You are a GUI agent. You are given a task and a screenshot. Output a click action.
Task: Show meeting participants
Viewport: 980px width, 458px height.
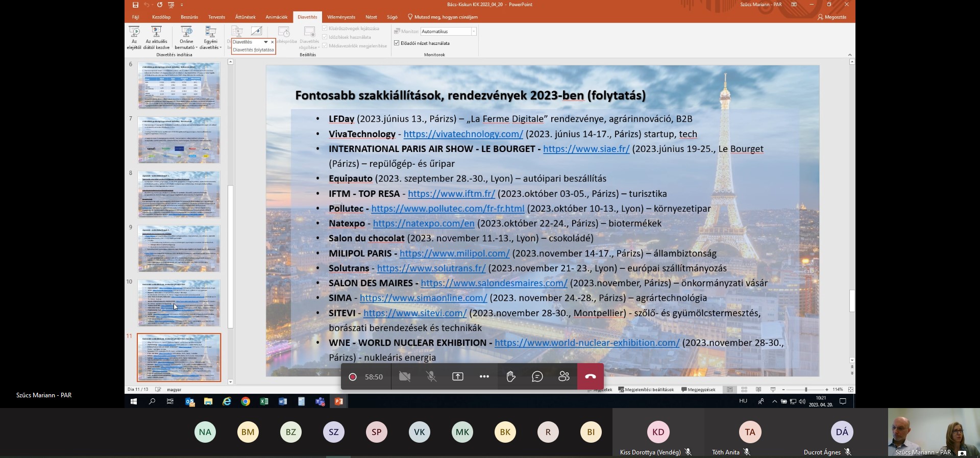pos(564,377)
